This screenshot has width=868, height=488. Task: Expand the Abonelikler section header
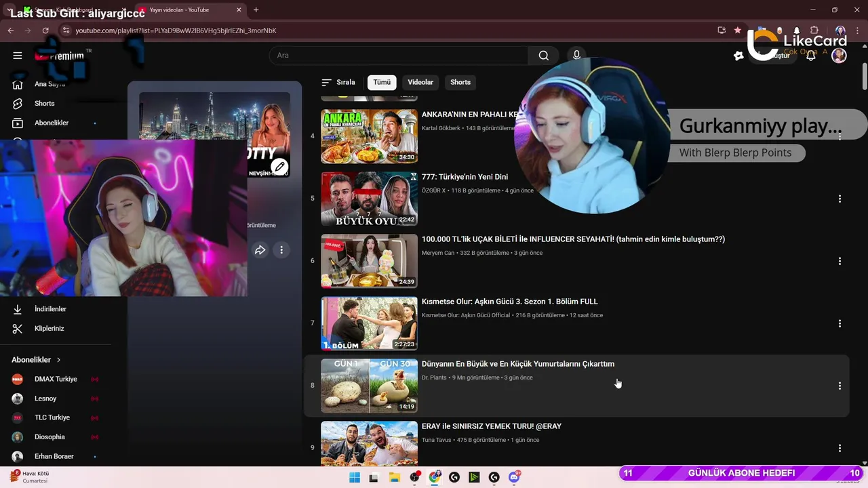pos(36,360)
